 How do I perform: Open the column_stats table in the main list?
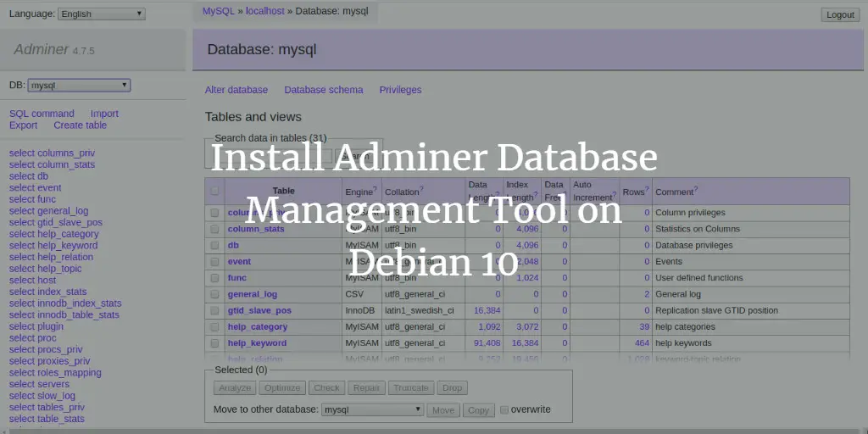(x=256, y=229)
